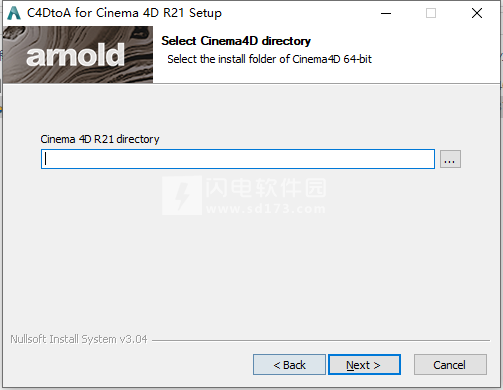Click the divider line beside Nullsoft text
This screenshot has height=390, width=503.
(x=321, y=340)
